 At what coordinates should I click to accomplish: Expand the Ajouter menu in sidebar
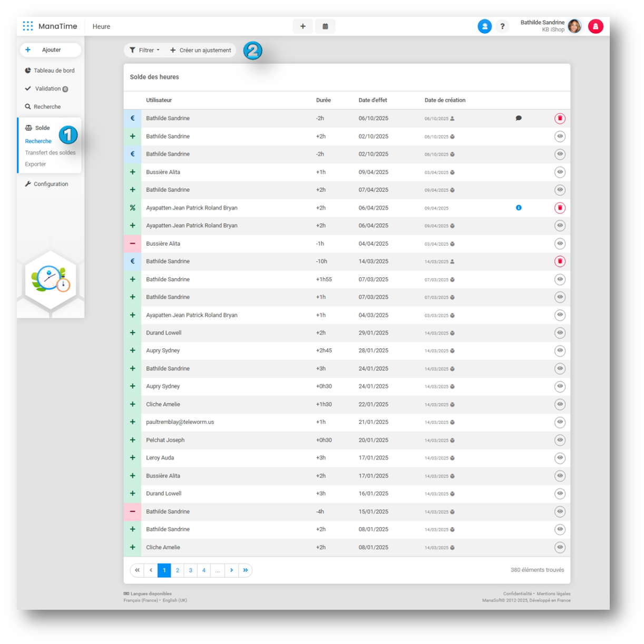pos(51,50)
